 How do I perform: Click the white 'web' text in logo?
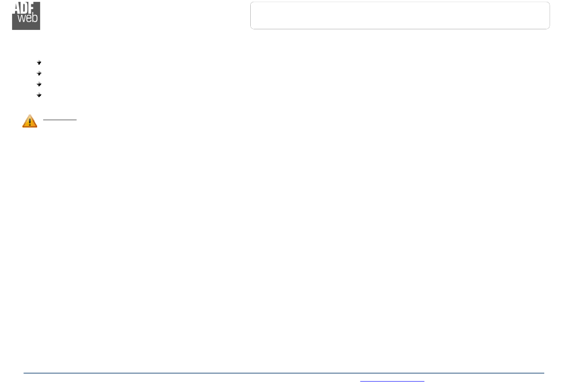tap(28, 18)
